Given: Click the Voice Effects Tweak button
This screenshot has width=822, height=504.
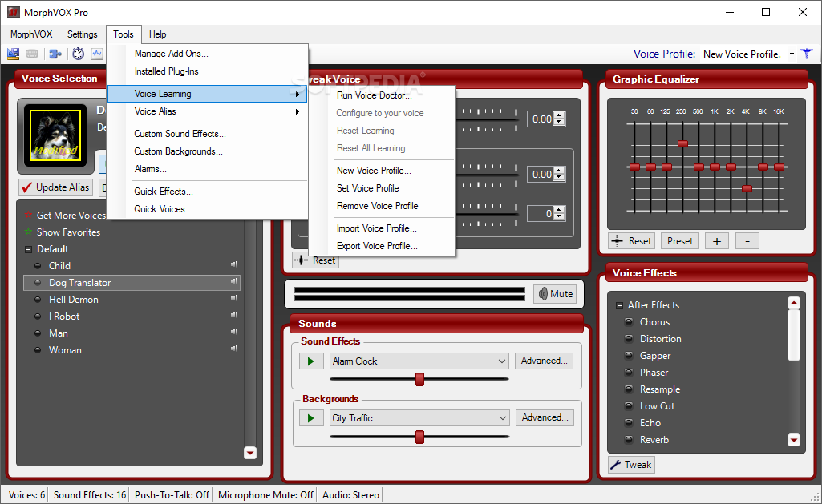Looking at the screenshot, I should 632,465.
